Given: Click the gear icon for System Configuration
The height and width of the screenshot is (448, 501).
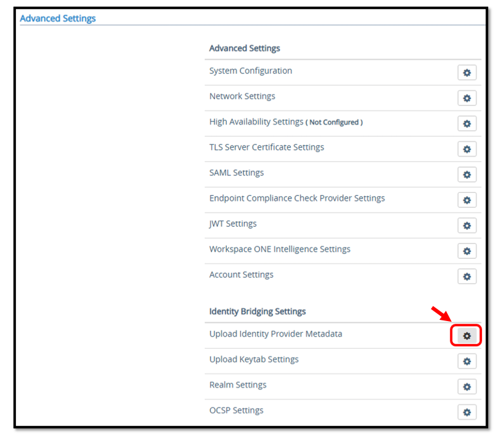Looking at the screenshot, I should (x=466, y=73).
